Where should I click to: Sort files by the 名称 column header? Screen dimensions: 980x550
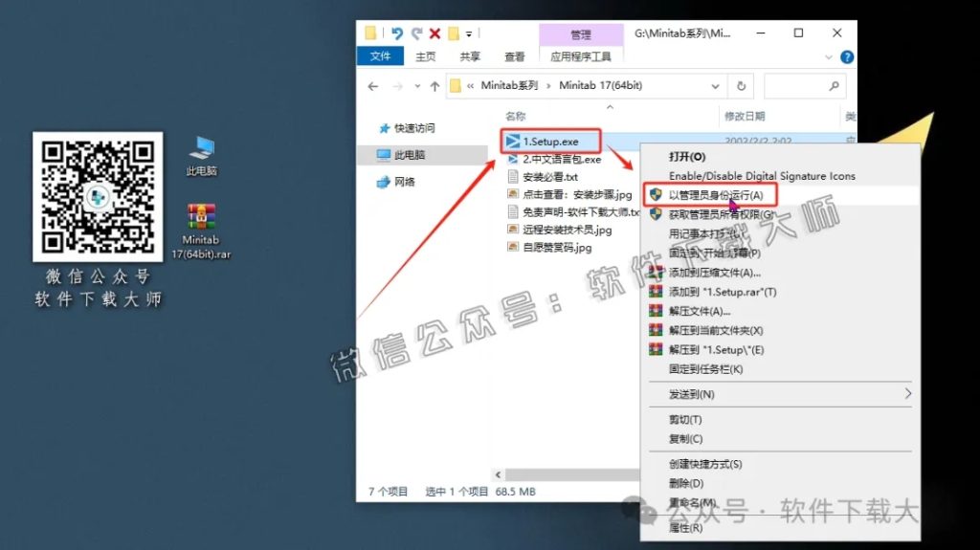(x=516, y=117)
